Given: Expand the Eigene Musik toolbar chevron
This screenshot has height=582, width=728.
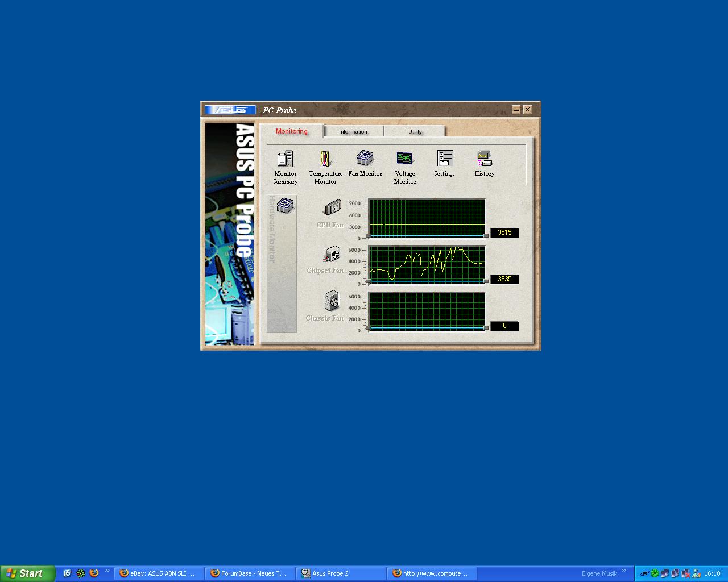Looking at the screenshot, I should click(x=624, y=571).
